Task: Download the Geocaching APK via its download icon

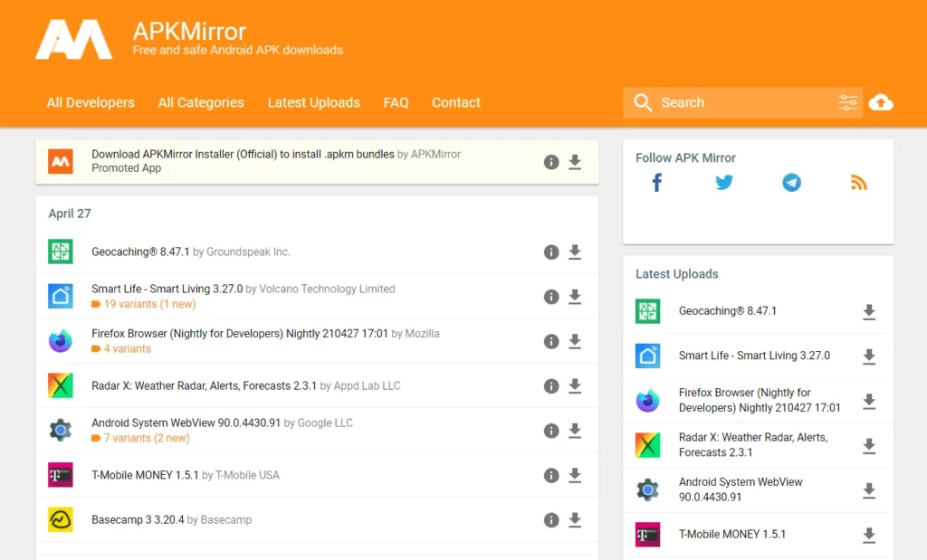Action: pyautogui.click(x=575, y=252)
